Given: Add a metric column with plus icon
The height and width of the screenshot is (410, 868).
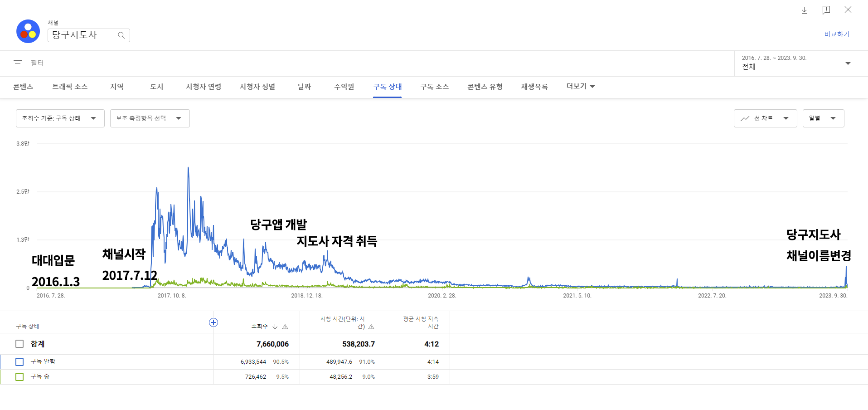Looking at the screenshot, I should (x=213, y=322).
